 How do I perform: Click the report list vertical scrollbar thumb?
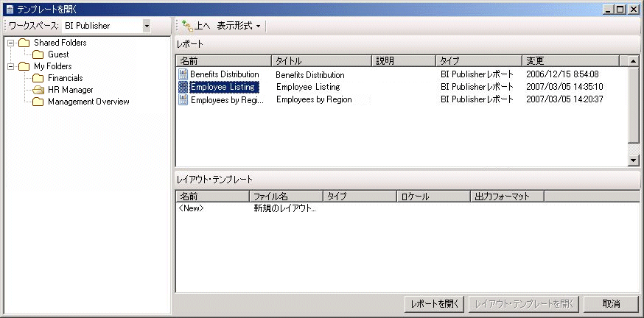[634, 105]
